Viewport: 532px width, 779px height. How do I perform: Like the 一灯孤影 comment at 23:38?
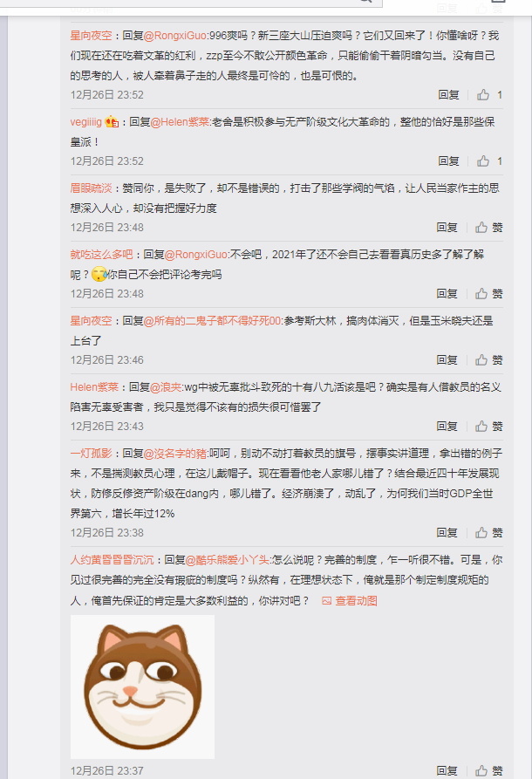click(488, 533)
